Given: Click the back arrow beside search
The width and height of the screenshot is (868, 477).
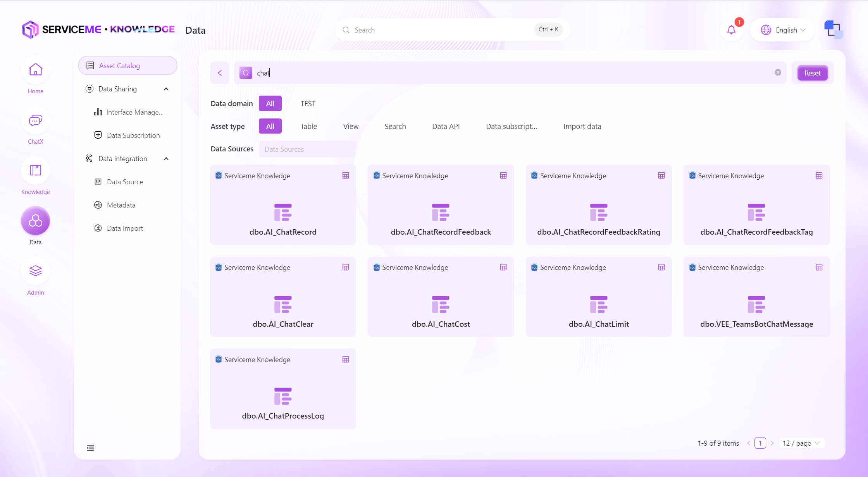Looking at the screenshot, I should (x=220, y=73).
